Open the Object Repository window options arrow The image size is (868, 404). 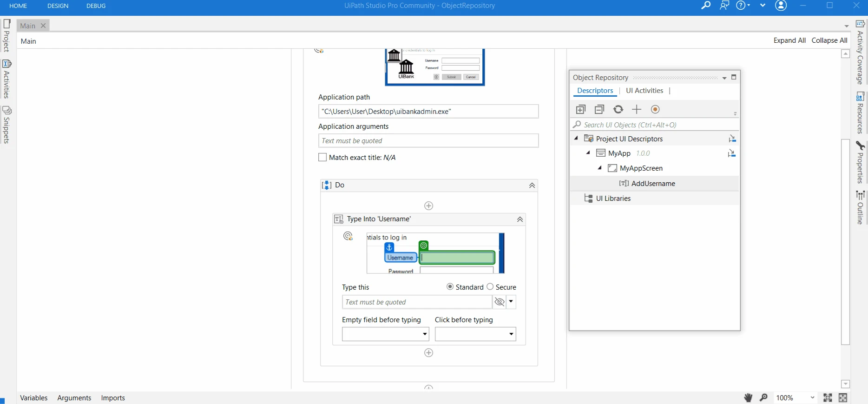(x=724, y=78)
